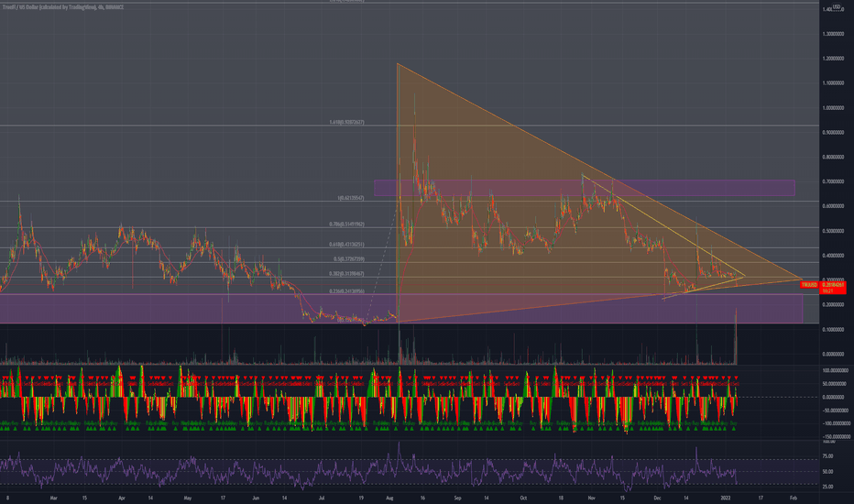Click the Apr label on time axis
Screen dimensions: 854x504
click(122, 498)
